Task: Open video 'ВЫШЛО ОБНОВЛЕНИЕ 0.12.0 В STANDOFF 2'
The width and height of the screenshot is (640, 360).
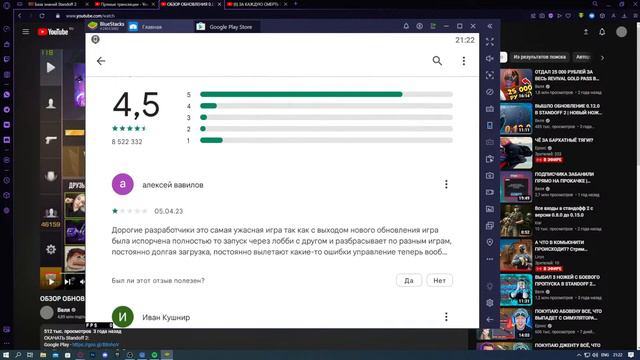Action: tap(568, 109)
